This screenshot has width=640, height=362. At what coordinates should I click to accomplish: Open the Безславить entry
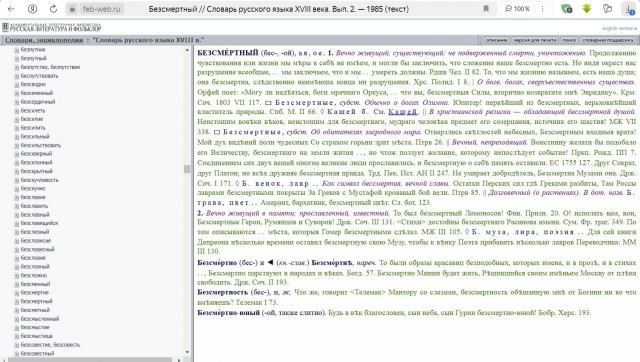[34, 206]
